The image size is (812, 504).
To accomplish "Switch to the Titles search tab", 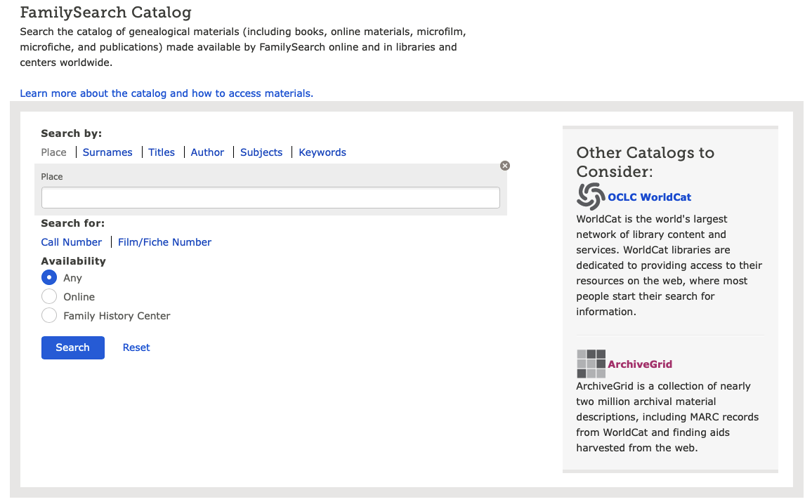I will coord(161,152).
